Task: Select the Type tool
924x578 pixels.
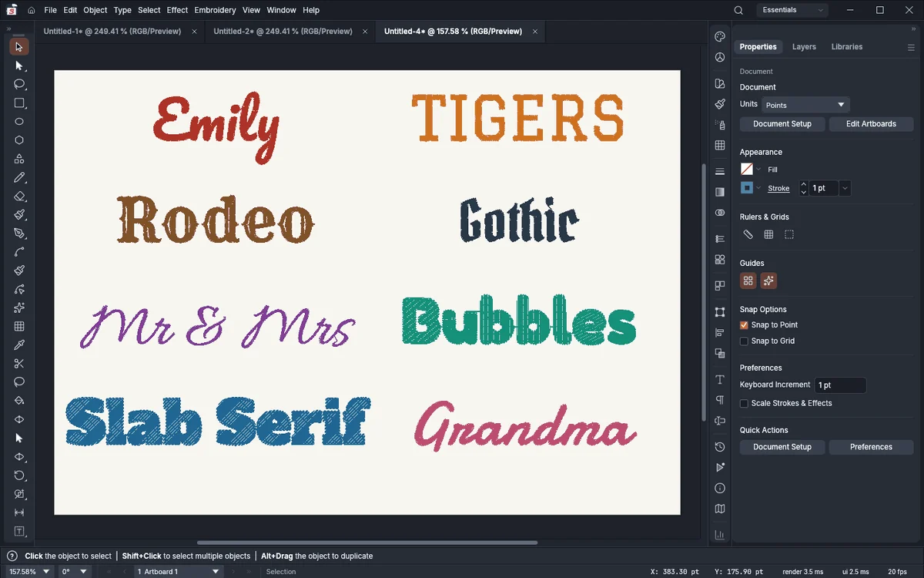Action: [x=19, y=531]
